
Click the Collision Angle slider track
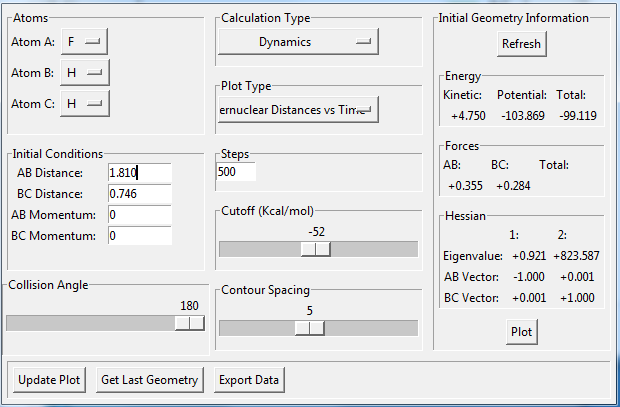(x=90, y=323)
